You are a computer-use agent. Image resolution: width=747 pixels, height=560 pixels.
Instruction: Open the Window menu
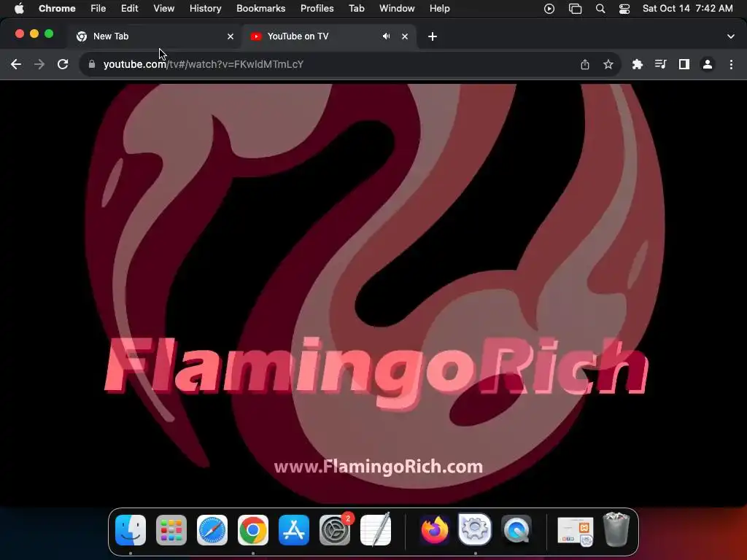[397, 9]
